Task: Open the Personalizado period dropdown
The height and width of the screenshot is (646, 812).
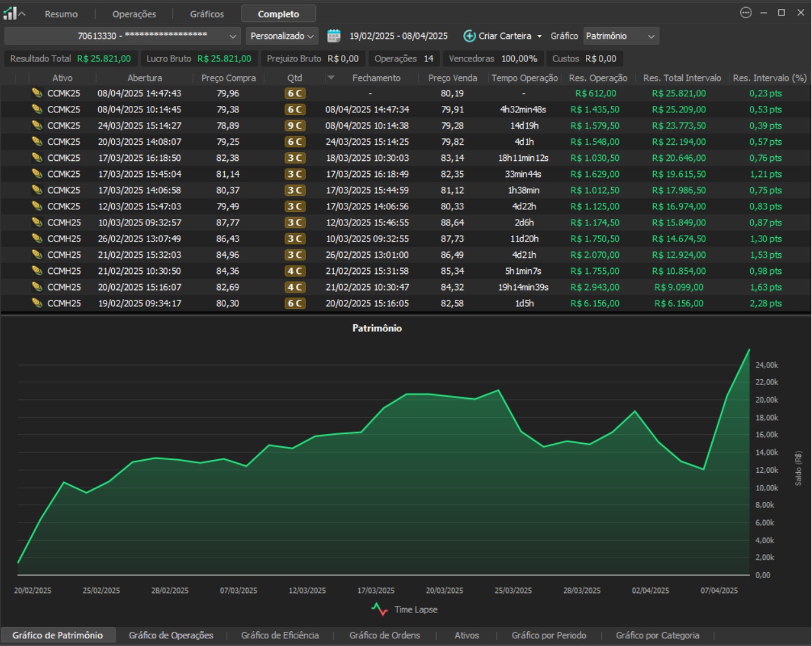Action: (282, 36)
